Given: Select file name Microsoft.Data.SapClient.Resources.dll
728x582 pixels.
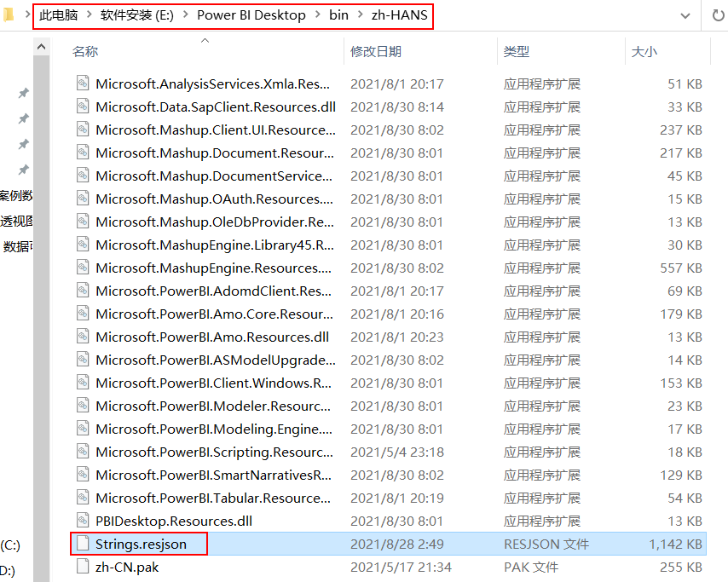Looking at the screenshot, I should [x=216, y=107].
